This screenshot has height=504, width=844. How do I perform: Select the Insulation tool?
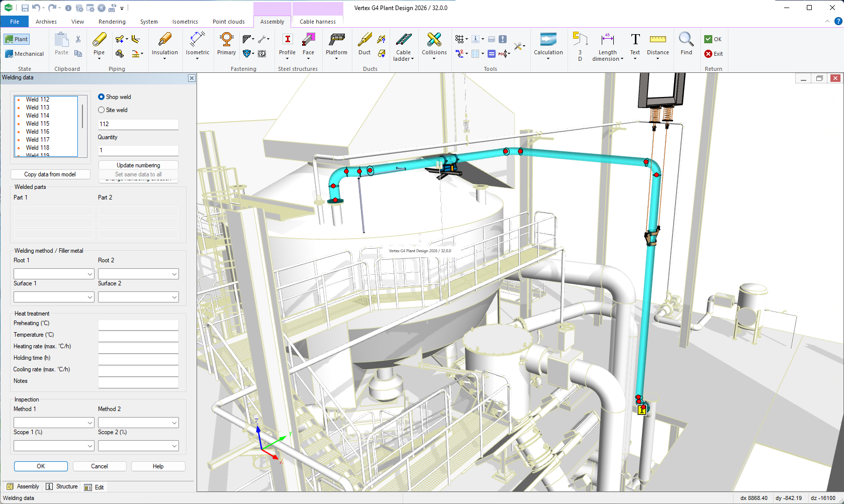(x=164, y=40)
